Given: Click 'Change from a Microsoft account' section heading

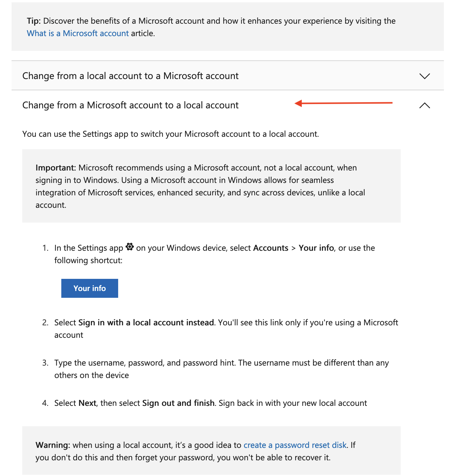Looking at the screenshot, I should pos(130,105).
